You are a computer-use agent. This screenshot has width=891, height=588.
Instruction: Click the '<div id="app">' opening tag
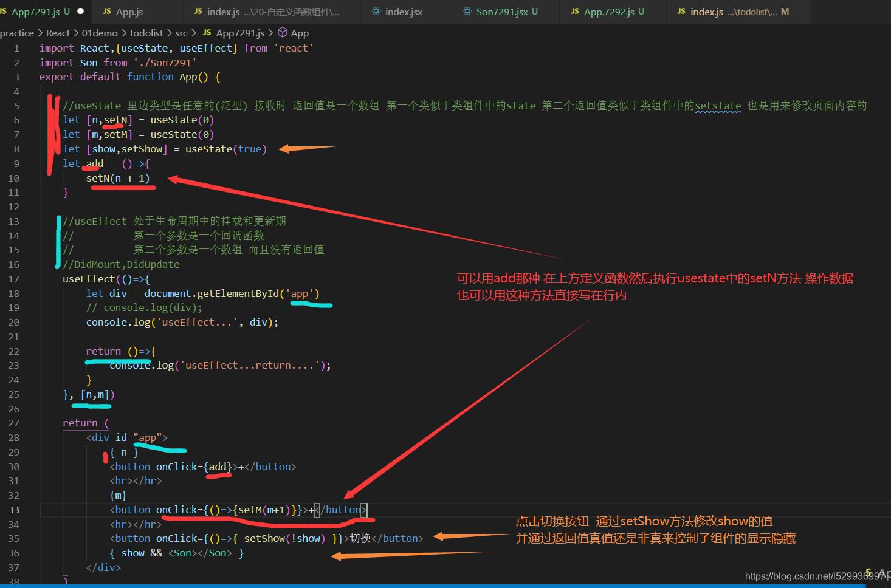click(x=126, y=437)
